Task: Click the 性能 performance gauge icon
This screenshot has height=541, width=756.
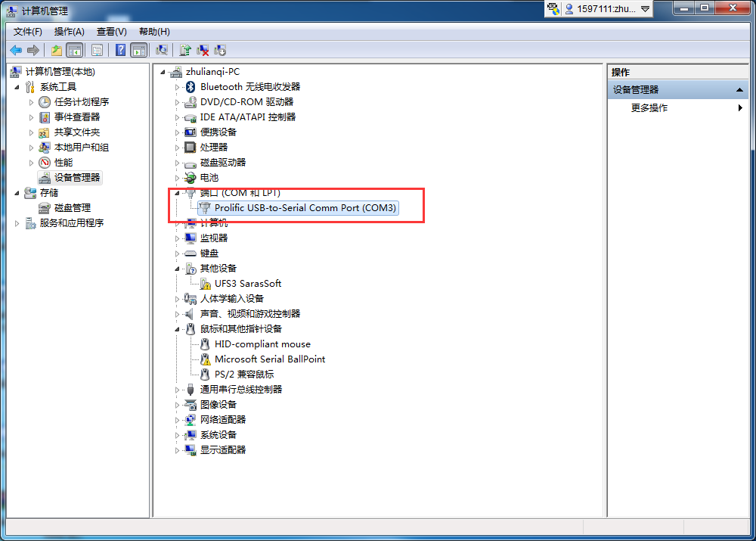Action: [45, 163]
